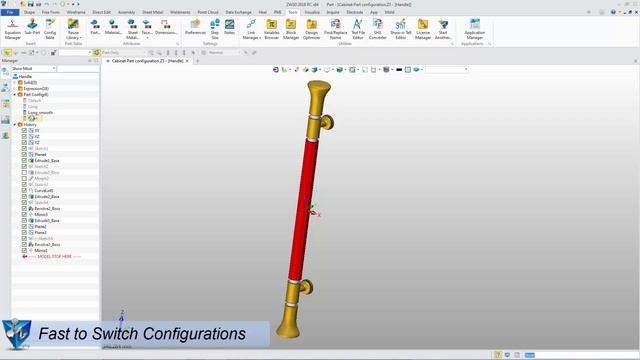The width and height of the screenshot is (640, 360).
Task: Open the Block Manager
Action: click(291, 29)
